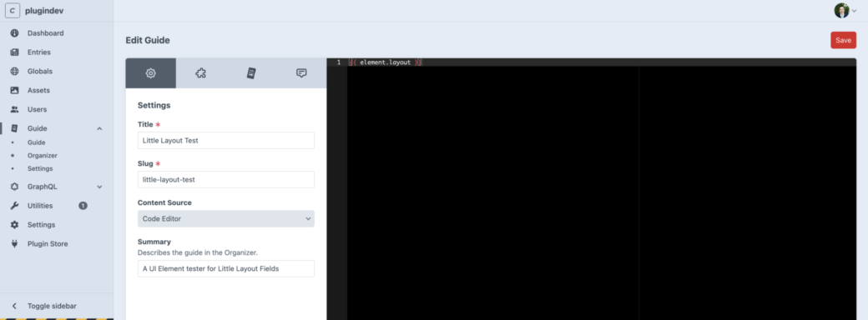Viewport: 868px width, 320px height.
Task: Click Toggle sidebar label
Action: tap(52, 306)
